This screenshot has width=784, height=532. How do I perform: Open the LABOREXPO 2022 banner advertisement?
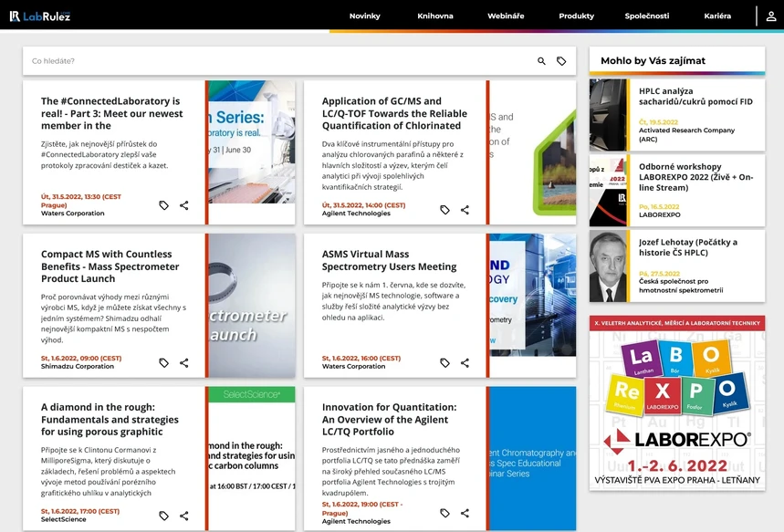click(x=677, y=403)
